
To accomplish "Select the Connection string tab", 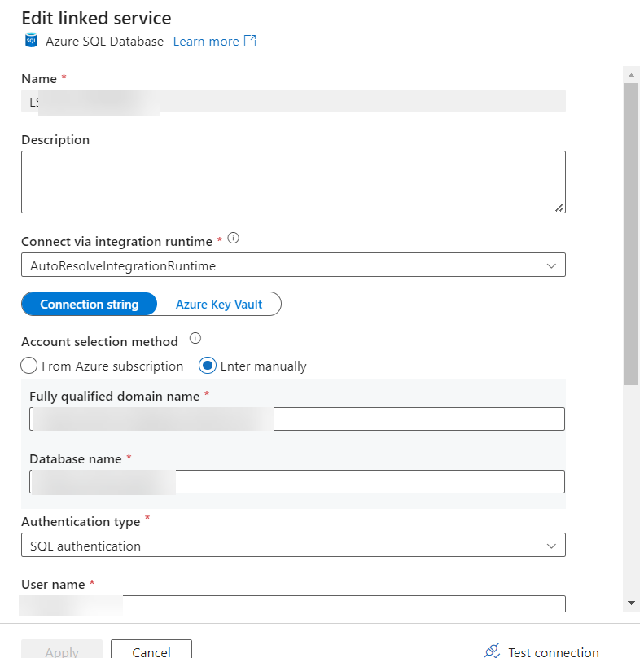I will coord(89,304).
